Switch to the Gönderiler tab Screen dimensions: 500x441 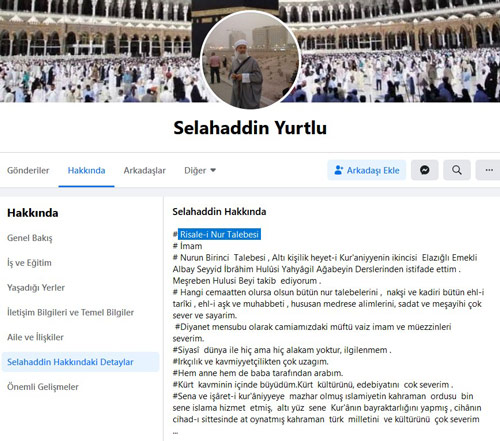pyautogui.click(x=28, y=170)
